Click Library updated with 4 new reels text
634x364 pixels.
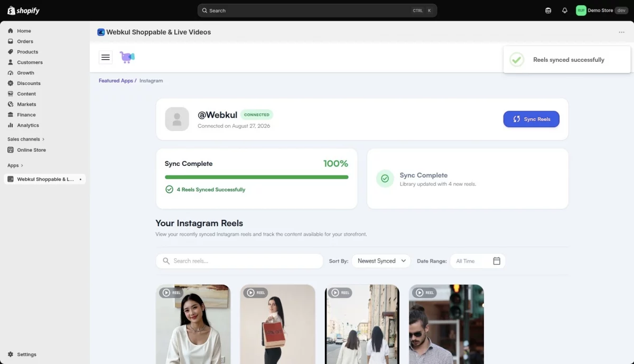(438, 184)
